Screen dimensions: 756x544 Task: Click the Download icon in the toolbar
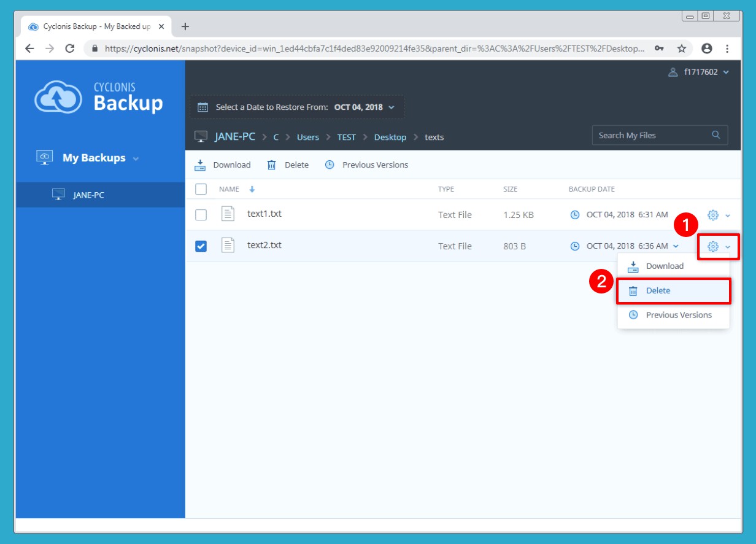click(x=201, y=165)
